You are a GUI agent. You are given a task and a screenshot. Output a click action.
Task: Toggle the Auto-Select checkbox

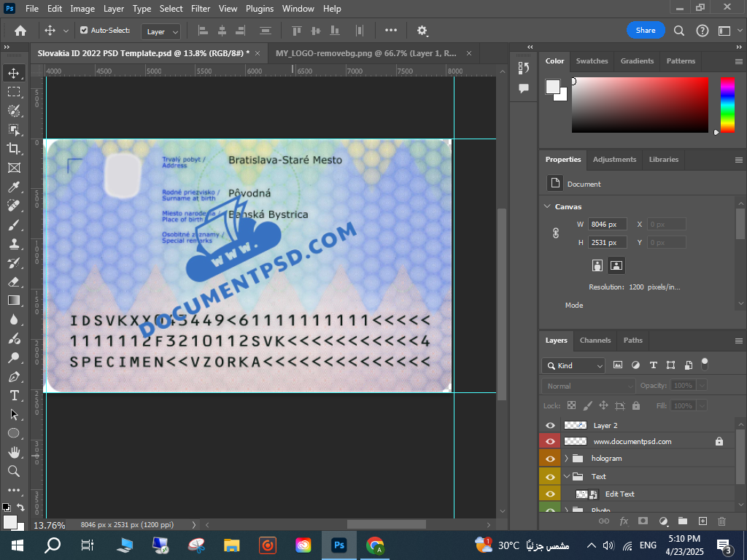coord(84,31)
